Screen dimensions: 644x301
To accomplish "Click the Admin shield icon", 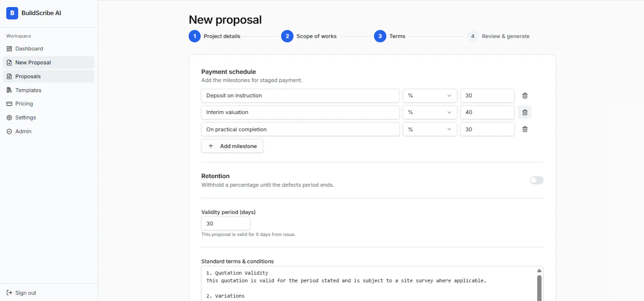I will click(x=9, y=131).
